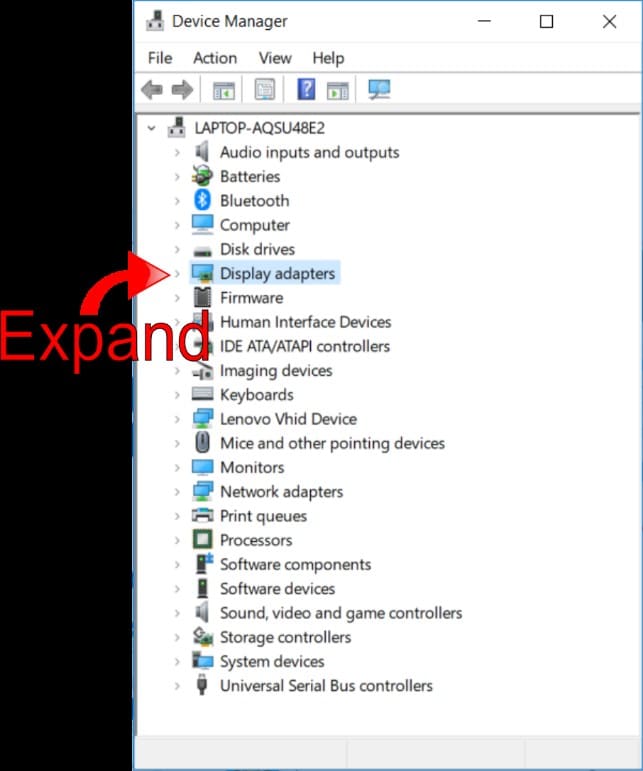Select the Keyboards tree item
Screen dimensions: 643x771
click(x=256, y=395)
